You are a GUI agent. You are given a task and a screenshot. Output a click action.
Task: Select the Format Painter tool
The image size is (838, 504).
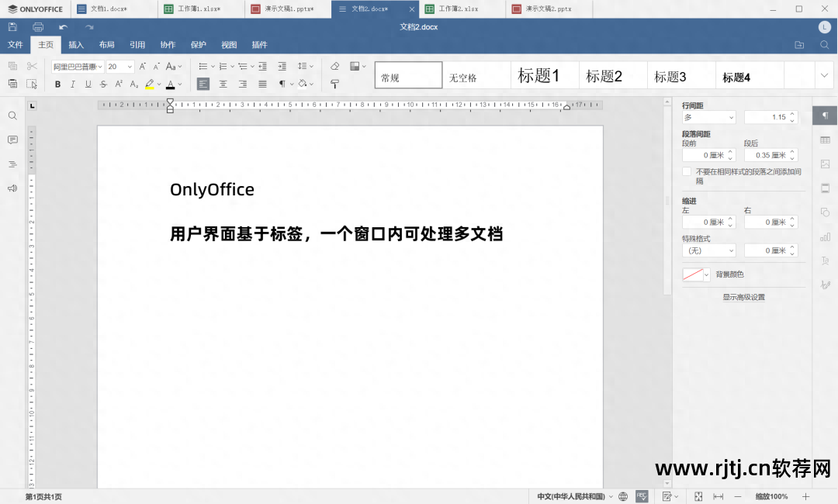[x=334, y=84]
